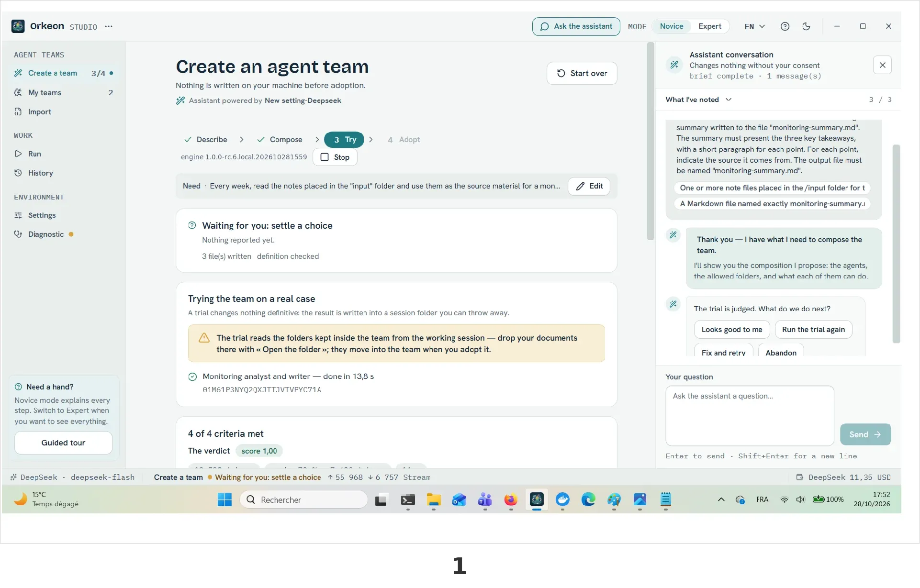This screenshot has height=588, width=920.
Task: Click the DeepSeek 11,35 USD status entry
Action: pyautogui.click(x=843, y=477)
